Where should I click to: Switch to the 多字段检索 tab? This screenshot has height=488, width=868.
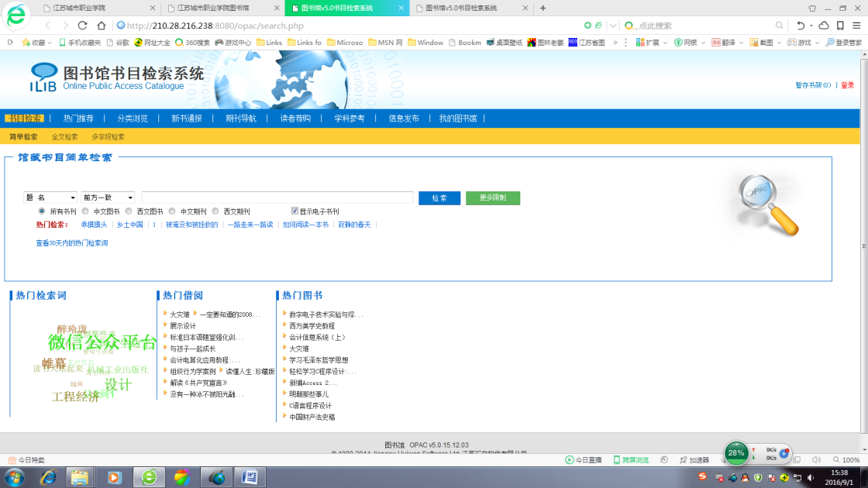pyautogui.click(x=108, y=137)
